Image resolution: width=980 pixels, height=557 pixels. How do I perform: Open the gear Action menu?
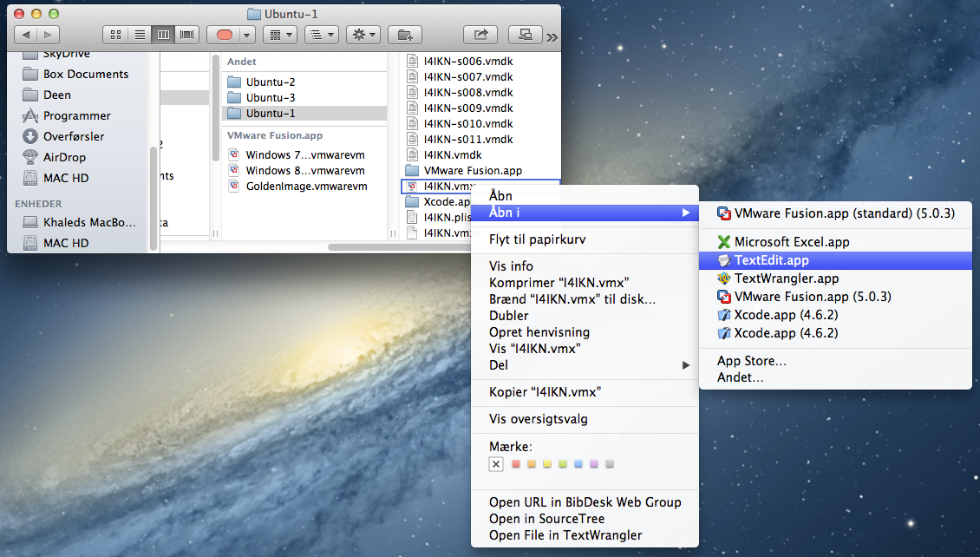[x=363, y=35]
